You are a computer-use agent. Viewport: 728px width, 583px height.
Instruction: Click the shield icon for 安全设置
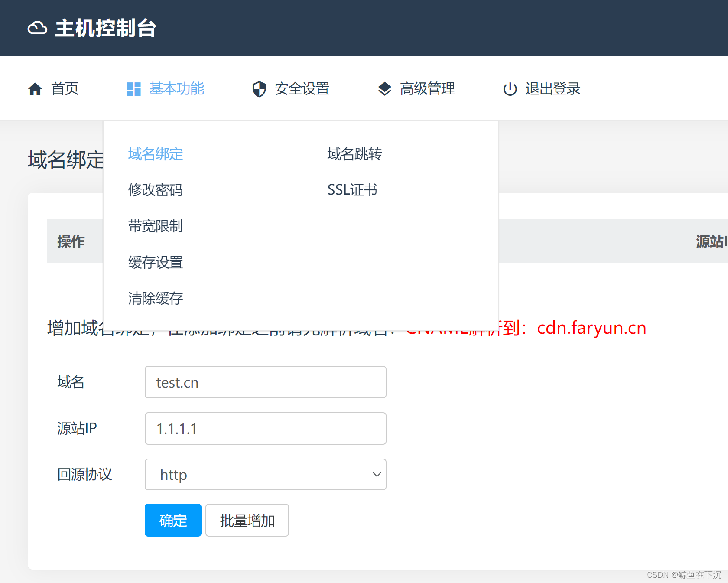pos(259,88)
